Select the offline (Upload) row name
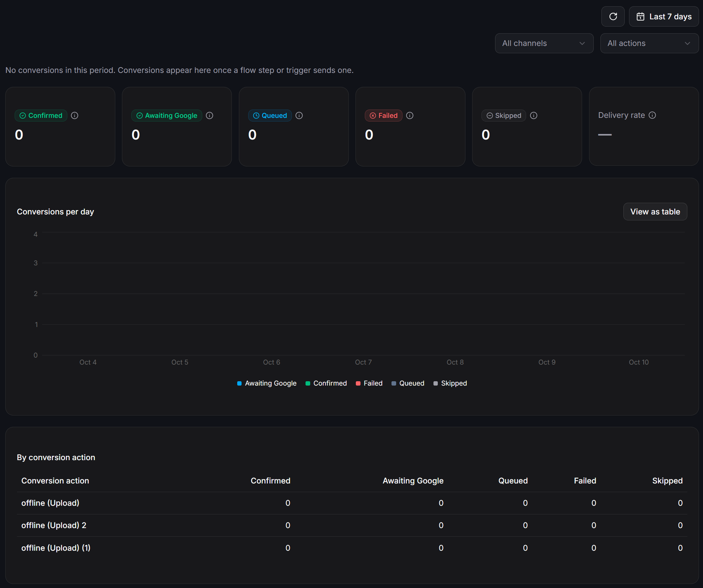This screenshot has height=588, width=703. (50, 503)
